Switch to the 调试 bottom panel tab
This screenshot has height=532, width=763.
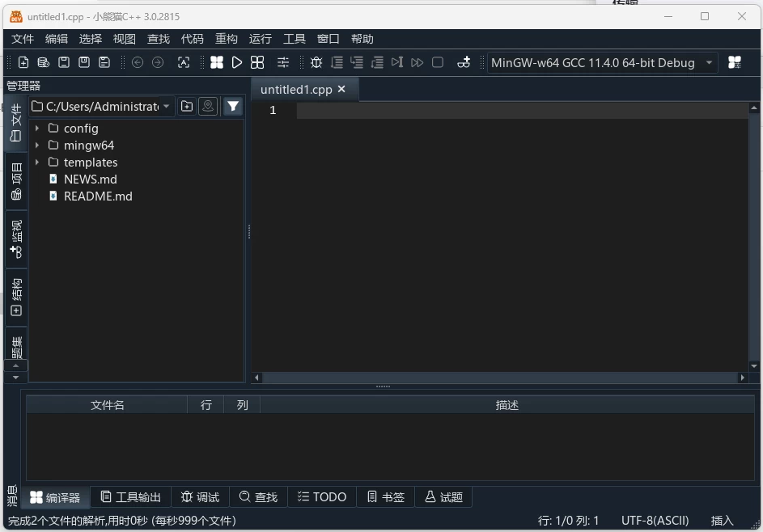(200, 496)
